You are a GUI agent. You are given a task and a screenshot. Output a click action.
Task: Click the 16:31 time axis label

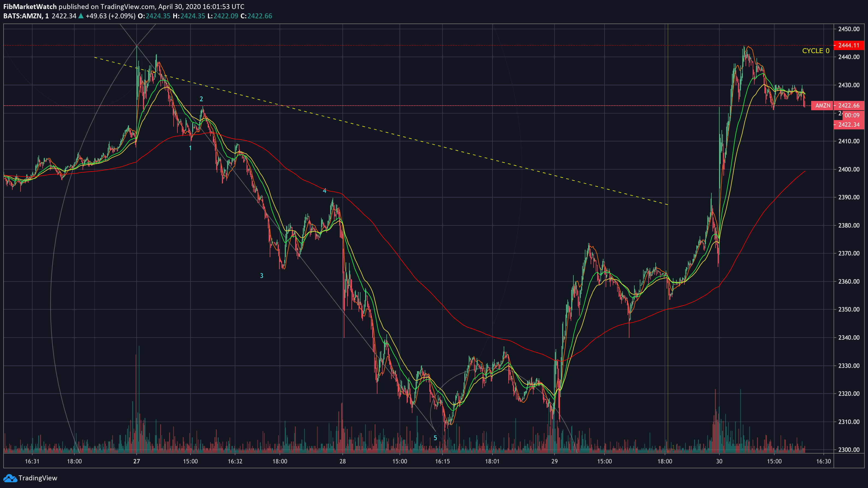click(32, 461)
